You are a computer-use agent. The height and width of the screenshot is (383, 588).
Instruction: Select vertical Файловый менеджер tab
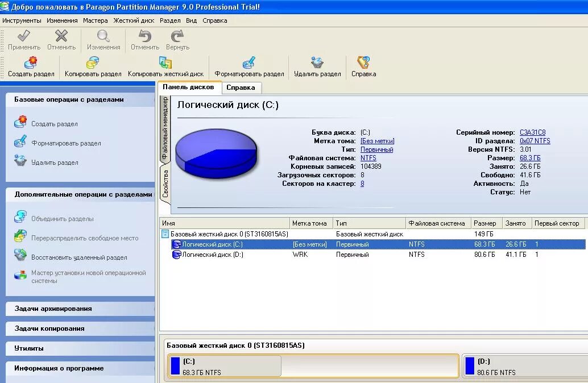pyautogui.click(x=165, y=128)
